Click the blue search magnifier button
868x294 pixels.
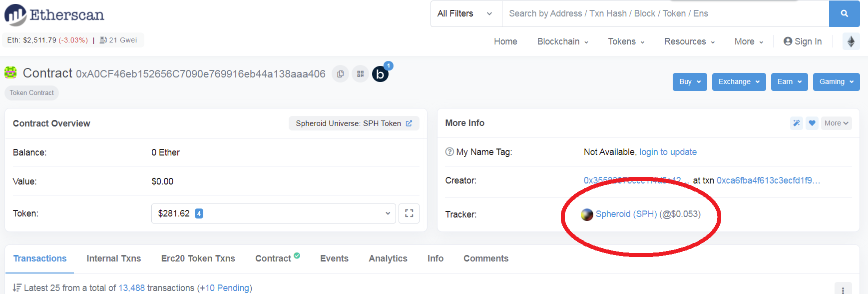coord(844,13)
